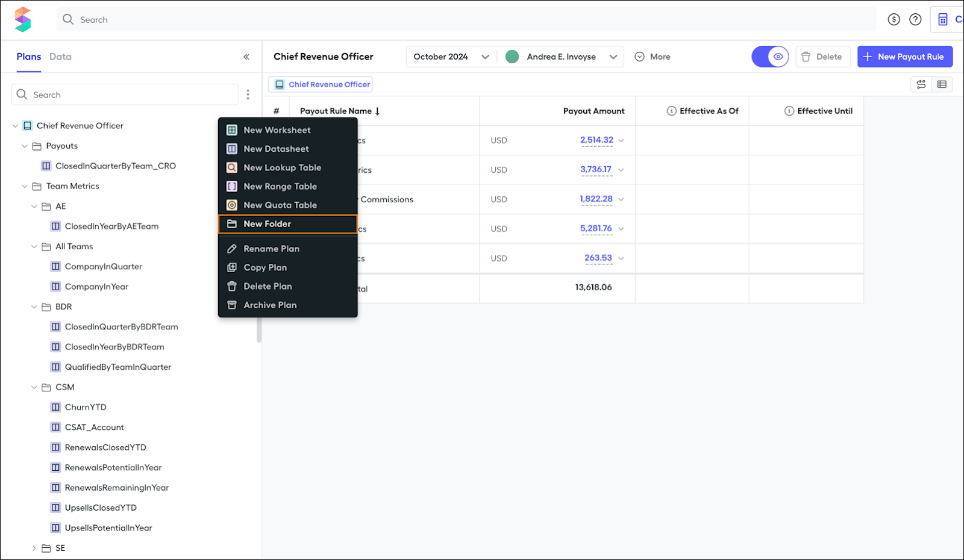Click the Delete button in header

tap(823, 57)
